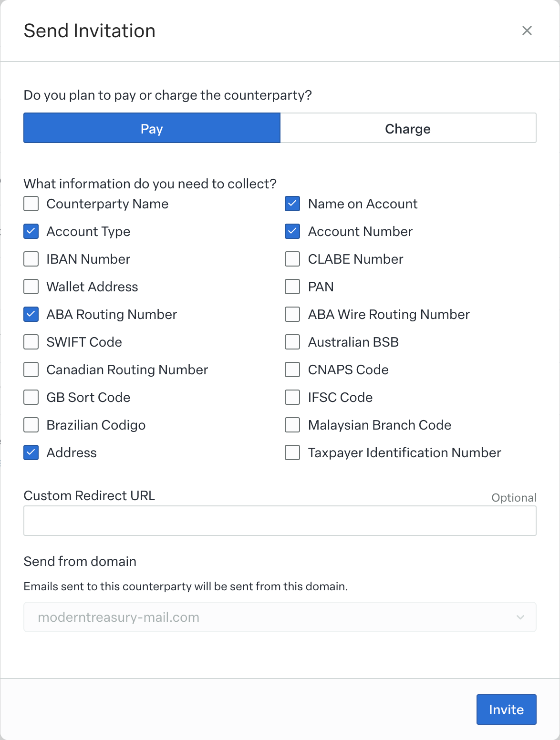This screenshot has width=560, height=740.
Task: Enable the Counterparty Name checkbox
Action: tap(31, 204)
